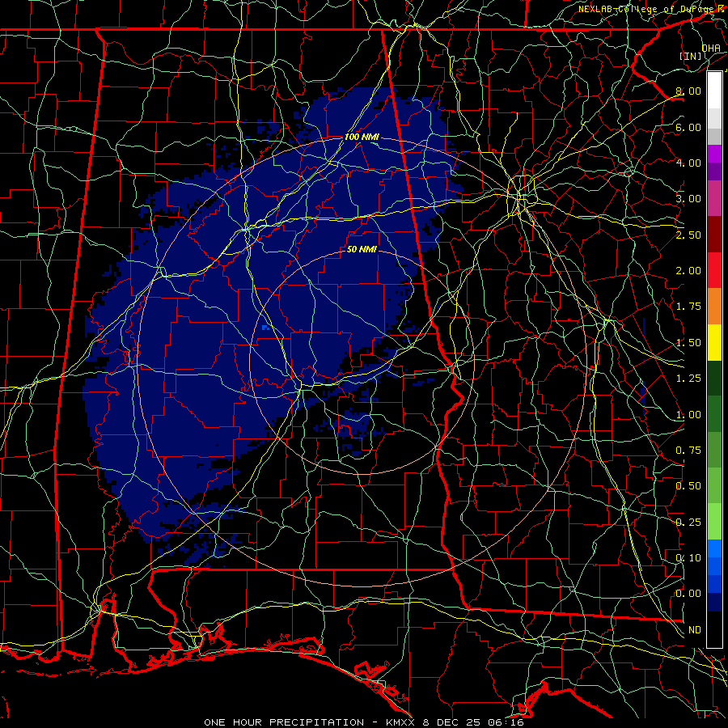Click the dark red 2.50 legend color
Viewport: 728px width, 728px height.
point(714,235)
